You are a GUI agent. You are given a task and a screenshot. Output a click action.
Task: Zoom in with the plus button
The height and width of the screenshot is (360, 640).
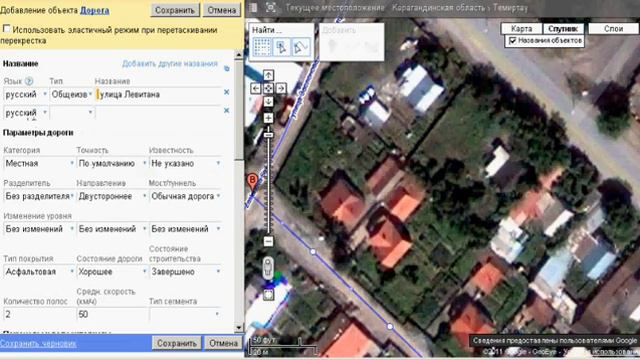coord(268,118)
